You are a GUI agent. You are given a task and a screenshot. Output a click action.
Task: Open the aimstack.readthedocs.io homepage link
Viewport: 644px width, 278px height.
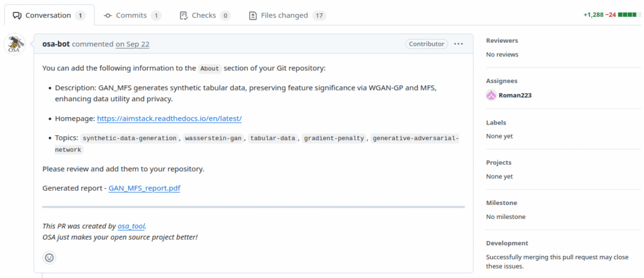(x=169, y=118)
